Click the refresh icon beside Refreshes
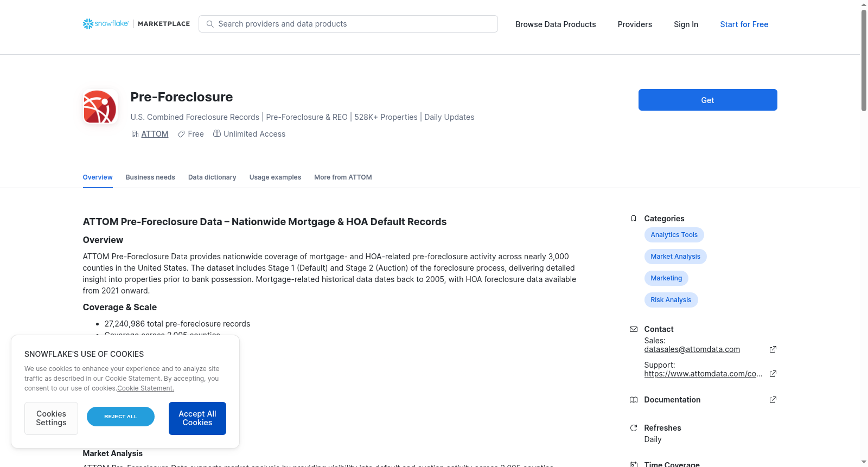868x467 pixels. coord(634,428)
